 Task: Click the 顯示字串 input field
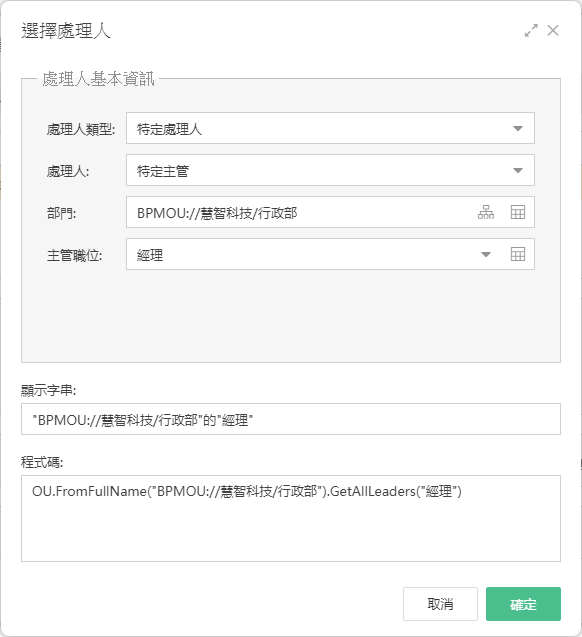click(x=291, y=419)
